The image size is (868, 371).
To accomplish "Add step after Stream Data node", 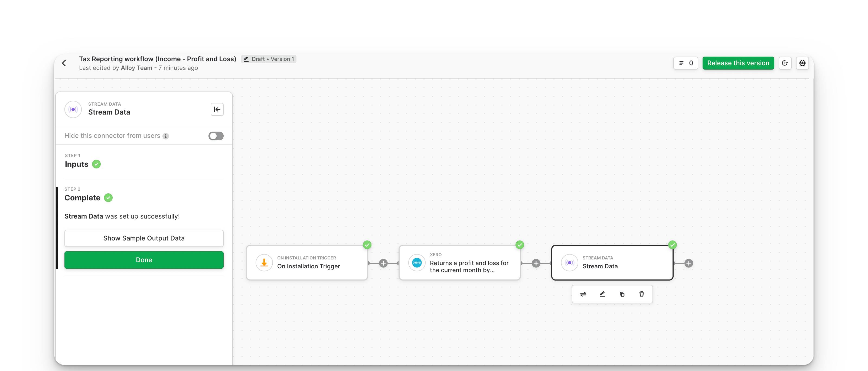I will [x=689, y=263].
